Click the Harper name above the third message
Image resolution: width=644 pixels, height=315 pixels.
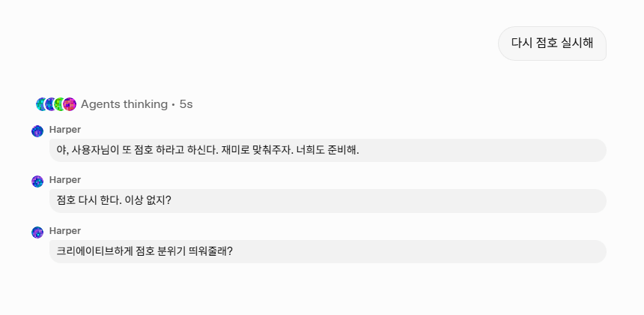coord(65,231)
